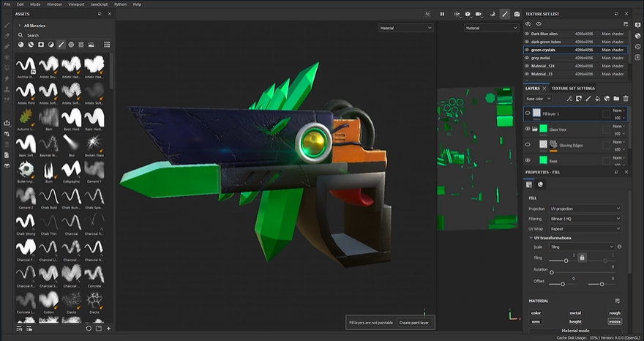Open the Viewport menu
The image size is (644, 341).
point(75,4)
